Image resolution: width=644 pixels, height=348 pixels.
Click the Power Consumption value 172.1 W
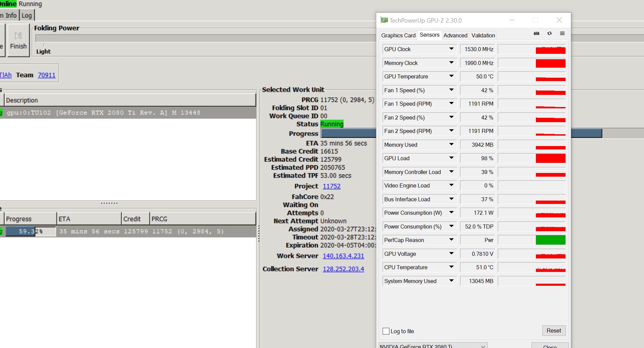[x=477, y=213]
